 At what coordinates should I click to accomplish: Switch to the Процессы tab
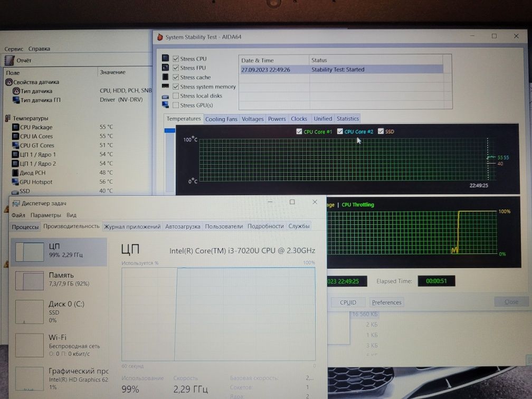point(25,226)
